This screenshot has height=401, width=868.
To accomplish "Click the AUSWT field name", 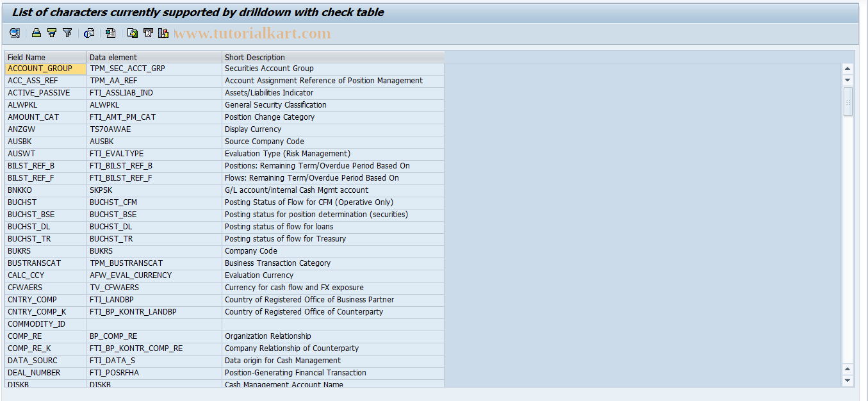I will pos(20,154).
